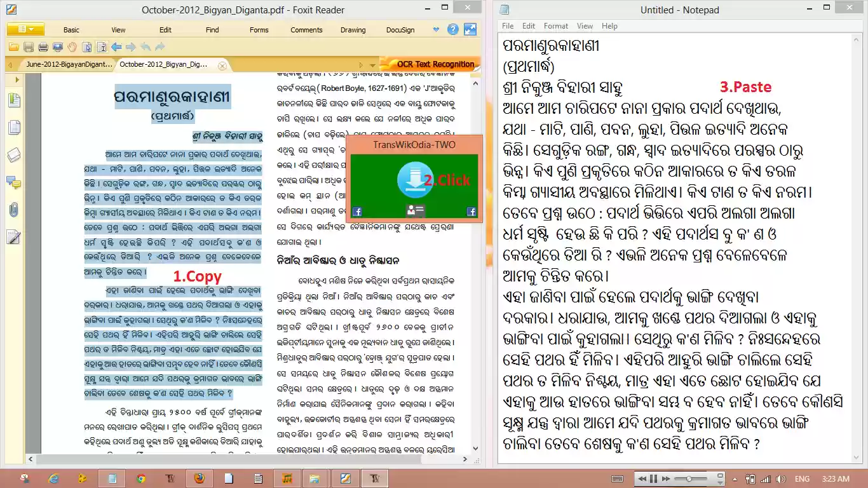Viewport: 868px width, 488px height.
Task: Open Internet Explorer from the taskbar
Action: click(53, 478)
